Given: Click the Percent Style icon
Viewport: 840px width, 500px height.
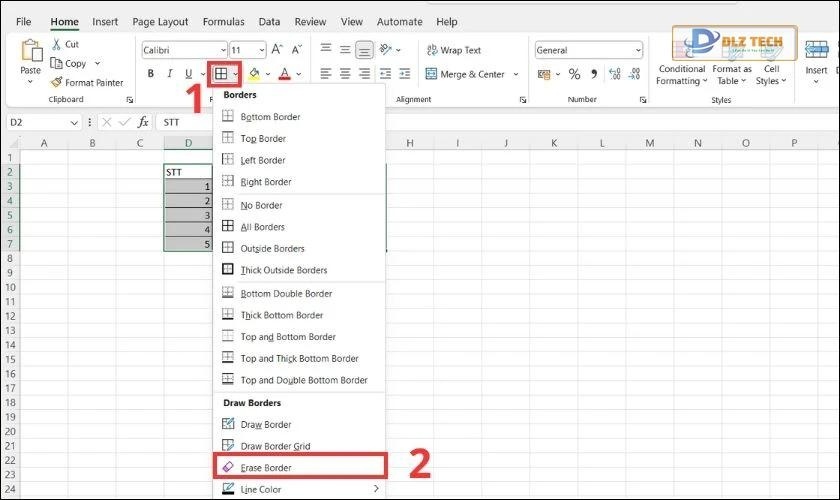Looking at the screenshot, I should pos(574,74).
